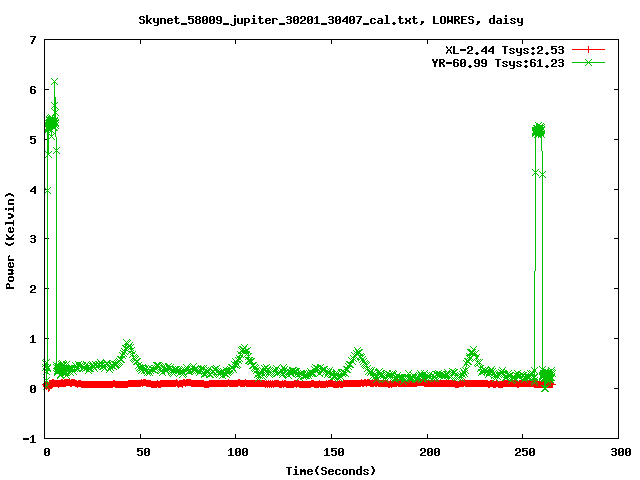The height and width of the screenshot is (480, 640).
Task: Click the y-axis tick label 6
Action: tap(33, 90)
